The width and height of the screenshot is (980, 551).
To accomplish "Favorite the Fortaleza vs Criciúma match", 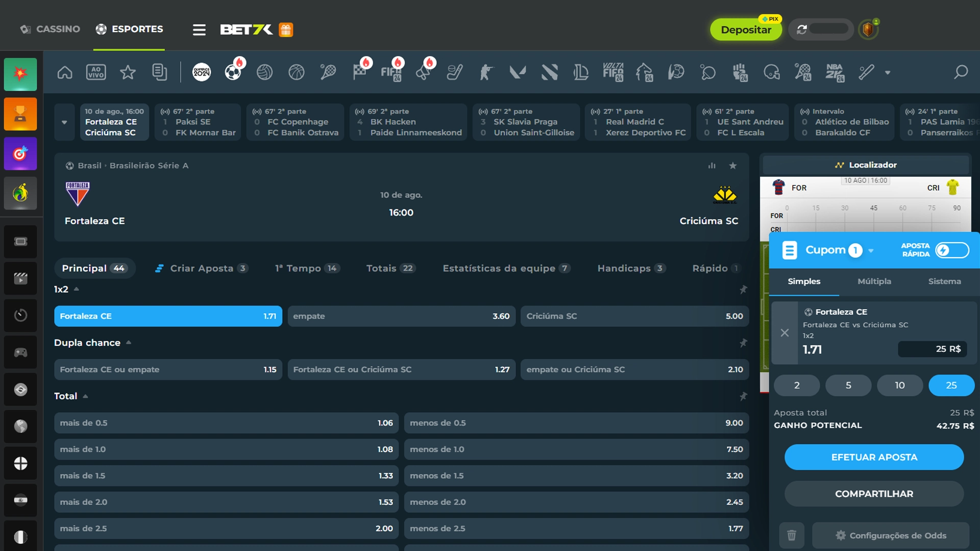I will point(733,165).
